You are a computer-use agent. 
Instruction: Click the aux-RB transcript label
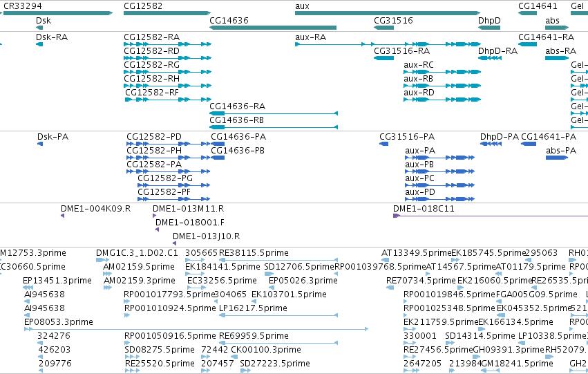419,79
